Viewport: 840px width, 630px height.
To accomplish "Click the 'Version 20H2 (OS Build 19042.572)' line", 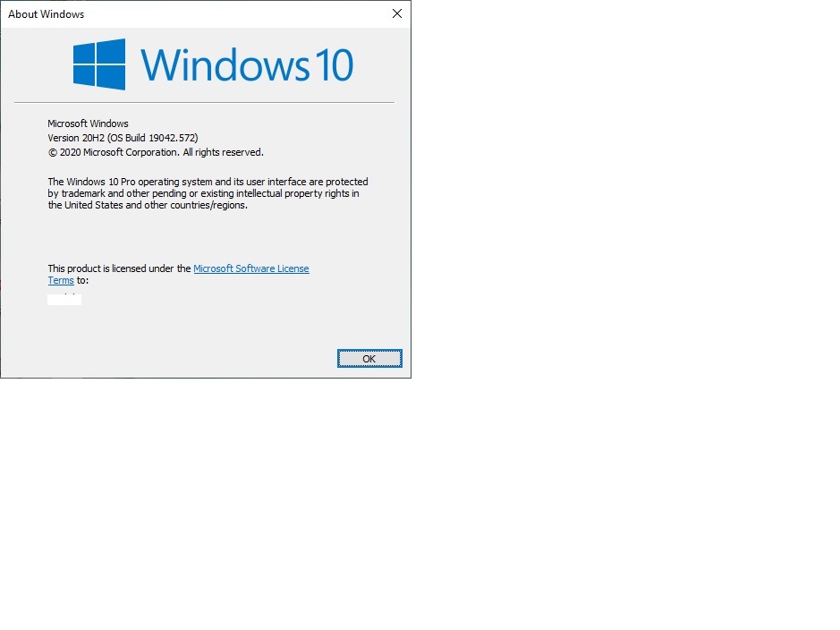I will 123,138.
